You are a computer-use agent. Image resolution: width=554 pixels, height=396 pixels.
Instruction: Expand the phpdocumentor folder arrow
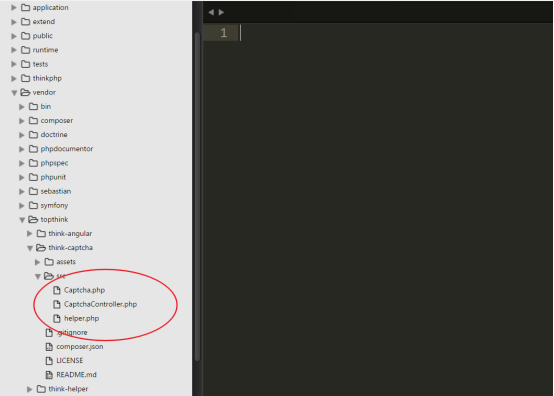(x=22, y=149)
